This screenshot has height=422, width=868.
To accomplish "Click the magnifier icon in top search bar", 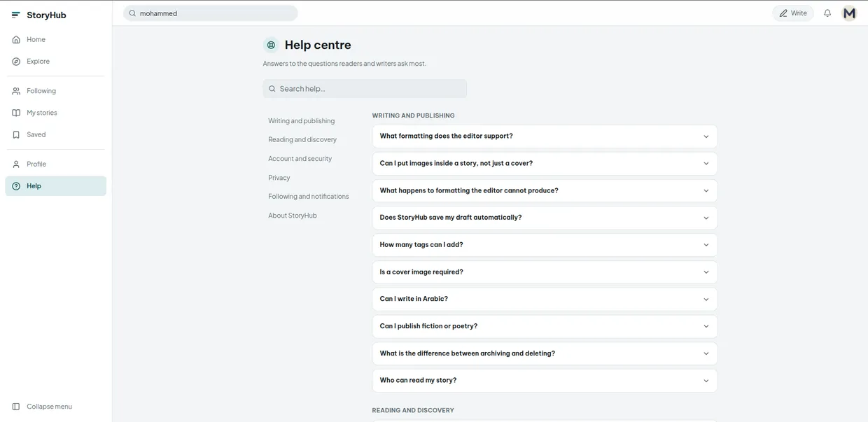I will [132, 13].
